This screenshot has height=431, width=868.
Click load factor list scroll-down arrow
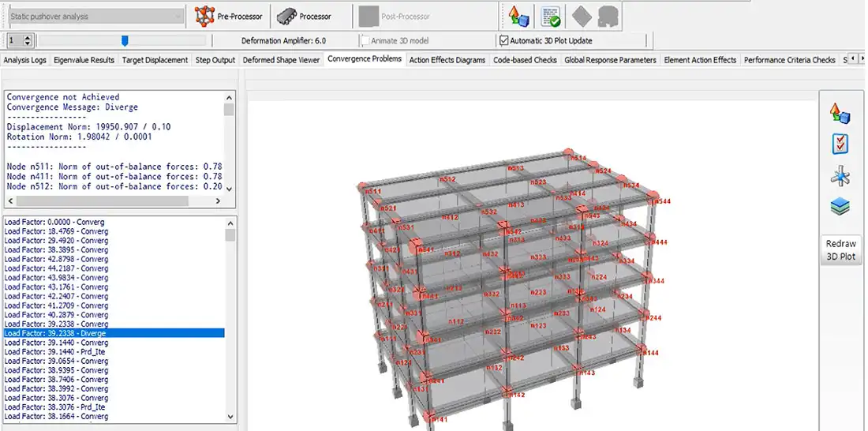231,417
